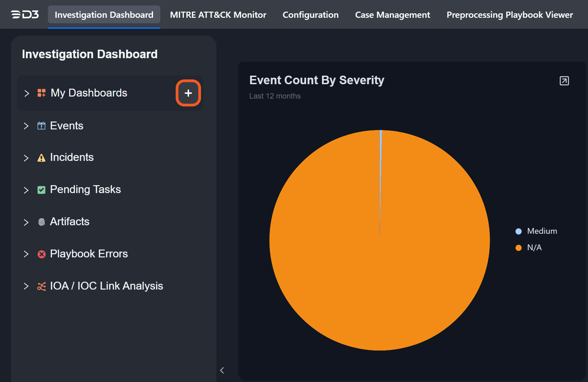Click the Events calendar icon
The height and width of the screenshot is (382, 588).
click(x=41, y=126)
